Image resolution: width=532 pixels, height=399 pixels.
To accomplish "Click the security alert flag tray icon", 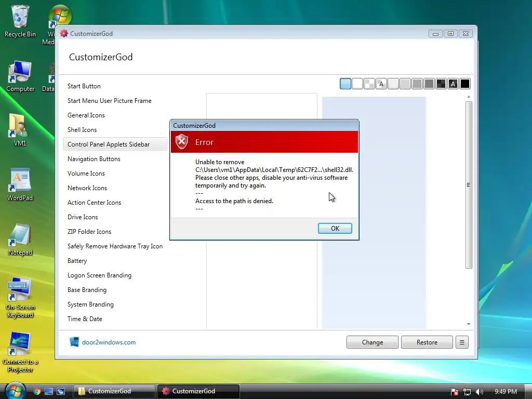I will point(454,392).
